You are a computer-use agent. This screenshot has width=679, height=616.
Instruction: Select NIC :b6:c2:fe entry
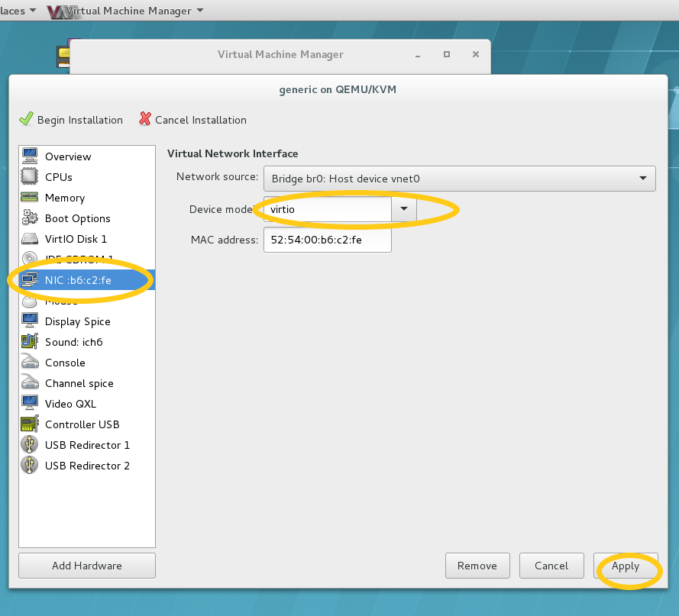point(87,280)
